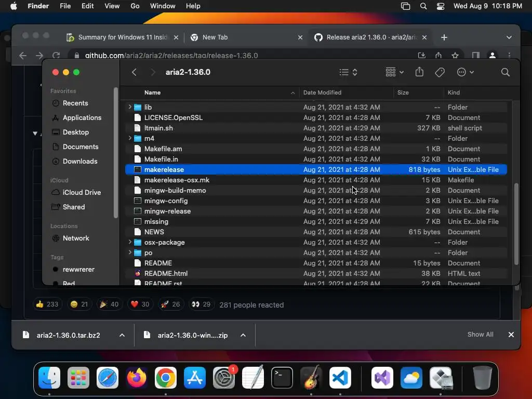Select the mingw-config file

316,201
